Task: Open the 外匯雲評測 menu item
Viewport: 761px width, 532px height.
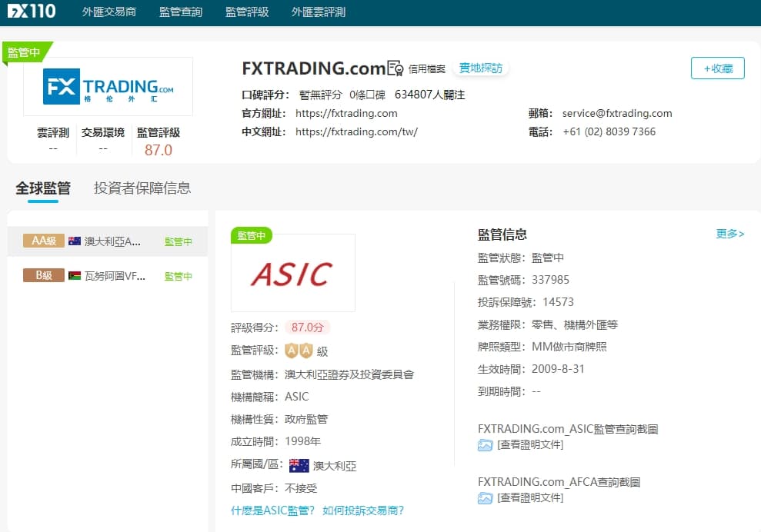Action: coord(319,12)
